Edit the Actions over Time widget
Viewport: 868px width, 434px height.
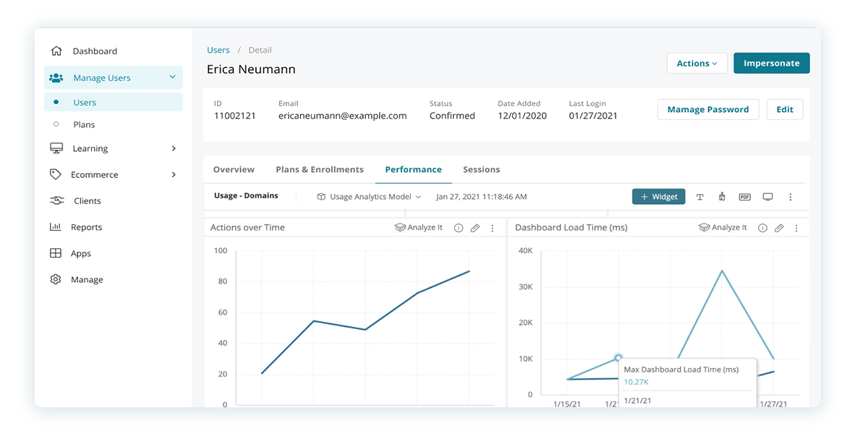[x=475, y=228]
